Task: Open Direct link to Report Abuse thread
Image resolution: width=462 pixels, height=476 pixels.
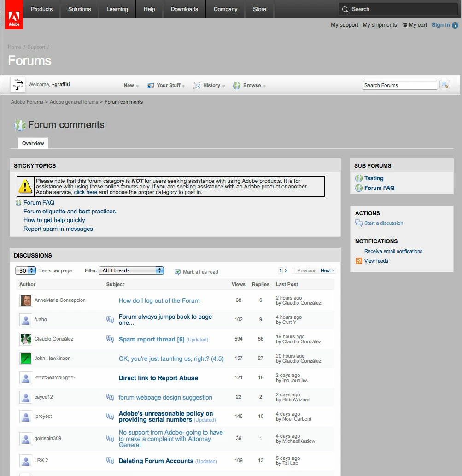Action: [158, 378]
